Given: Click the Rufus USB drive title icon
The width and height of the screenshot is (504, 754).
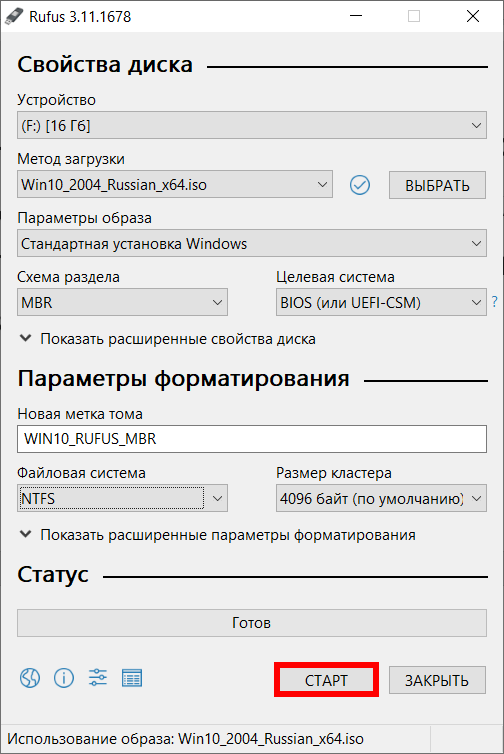Looking at the screenshot, I should (13, 16).
